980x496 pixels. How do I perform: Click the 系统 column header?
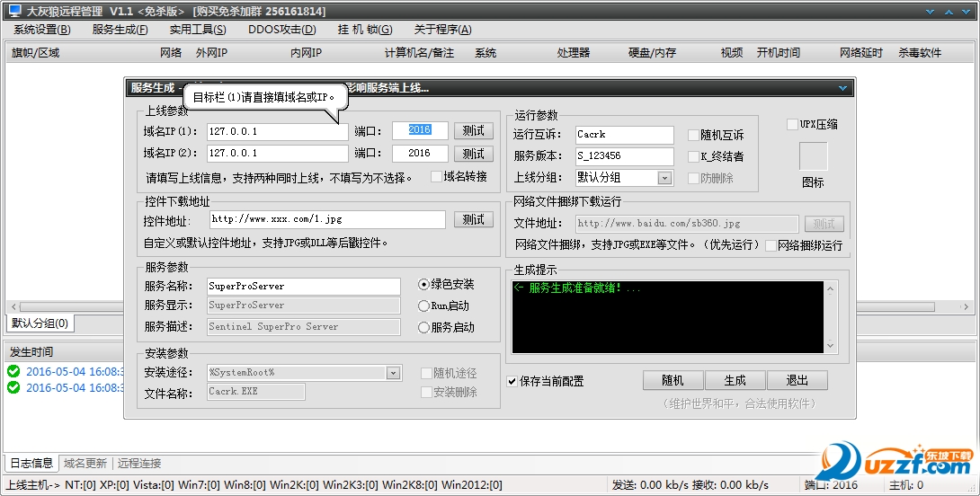coord(486,53)
